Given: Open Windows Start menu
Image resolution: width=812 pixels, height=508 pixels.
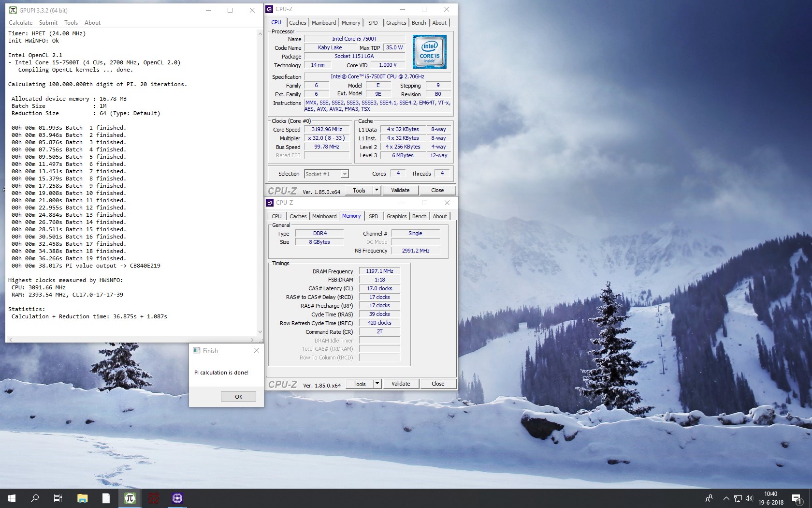Looking at the screenshot, I should click(x=12, y=498).
